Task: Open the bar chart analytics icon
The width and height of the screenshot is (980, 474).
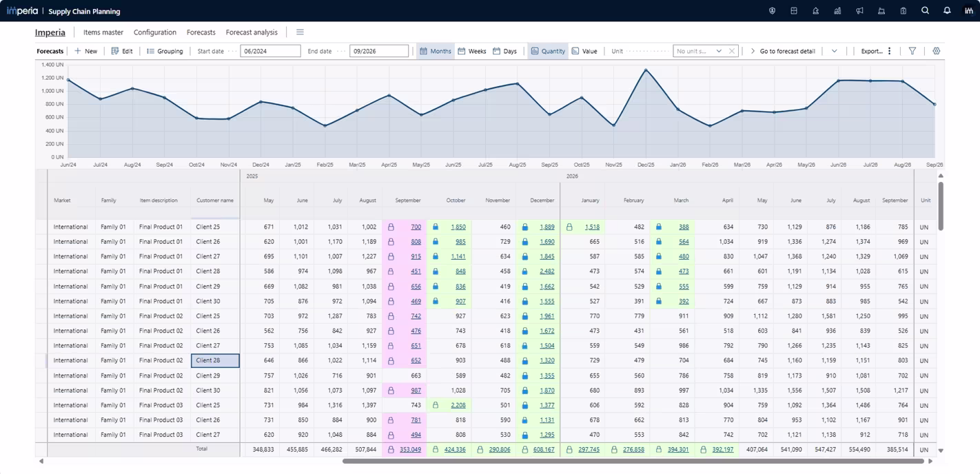Action: 837,11
